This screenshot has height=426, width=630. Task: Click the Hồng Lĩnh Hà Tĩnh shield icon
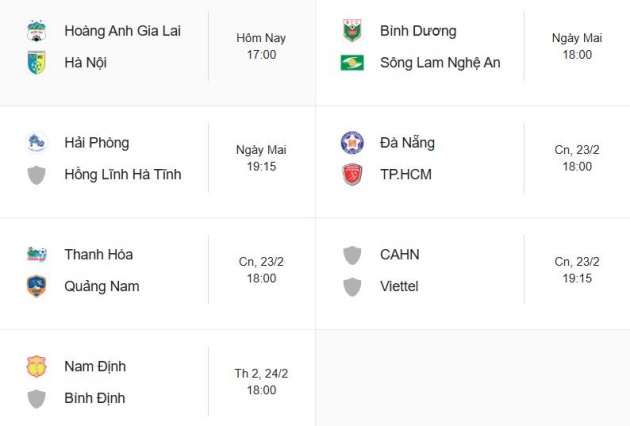pos(37,175)
